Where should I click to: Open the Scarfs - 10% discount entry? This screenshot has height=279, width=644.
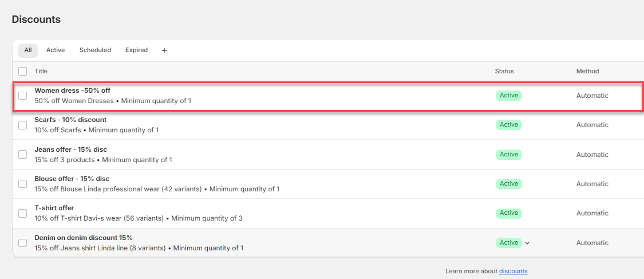(70, 120)
